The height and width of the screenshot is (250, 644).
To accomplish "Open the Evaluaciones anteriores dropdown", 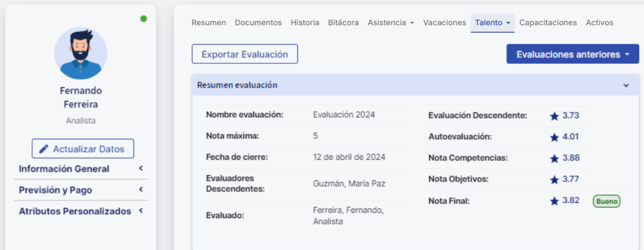I will click(x=572, y=54).
